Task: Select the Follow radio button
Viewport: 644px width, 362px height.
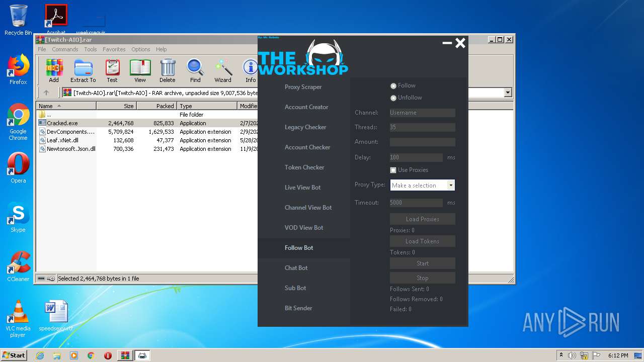Action: [x=393, y=86]
